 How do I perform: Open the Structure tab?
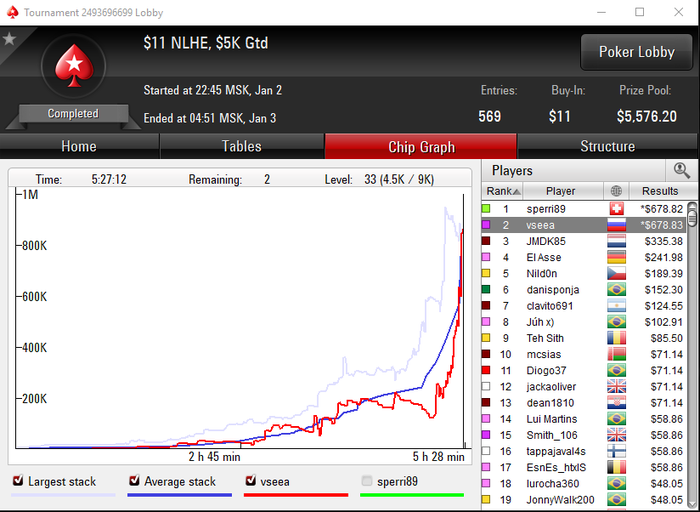[x=607, y=146]
